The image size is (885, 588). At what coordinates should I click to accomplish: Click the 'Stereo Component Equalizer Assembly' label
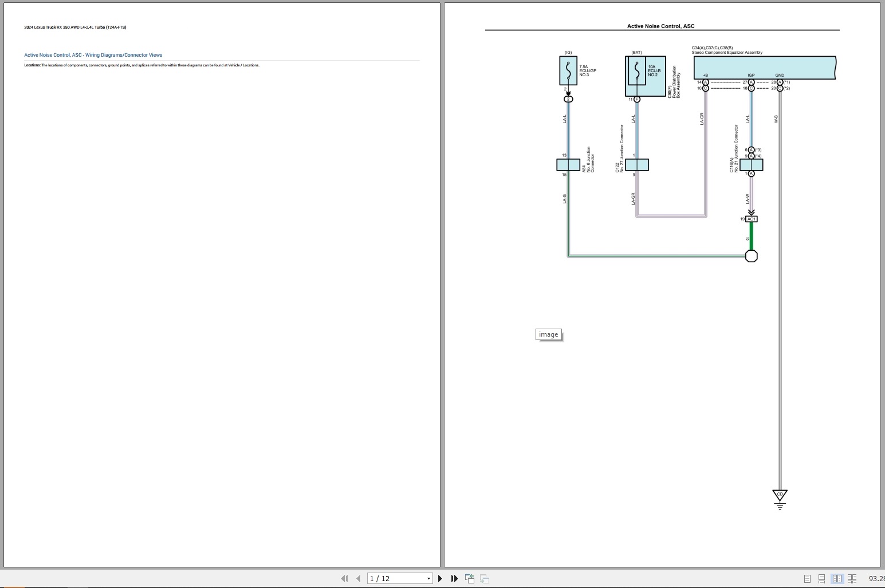727,53
